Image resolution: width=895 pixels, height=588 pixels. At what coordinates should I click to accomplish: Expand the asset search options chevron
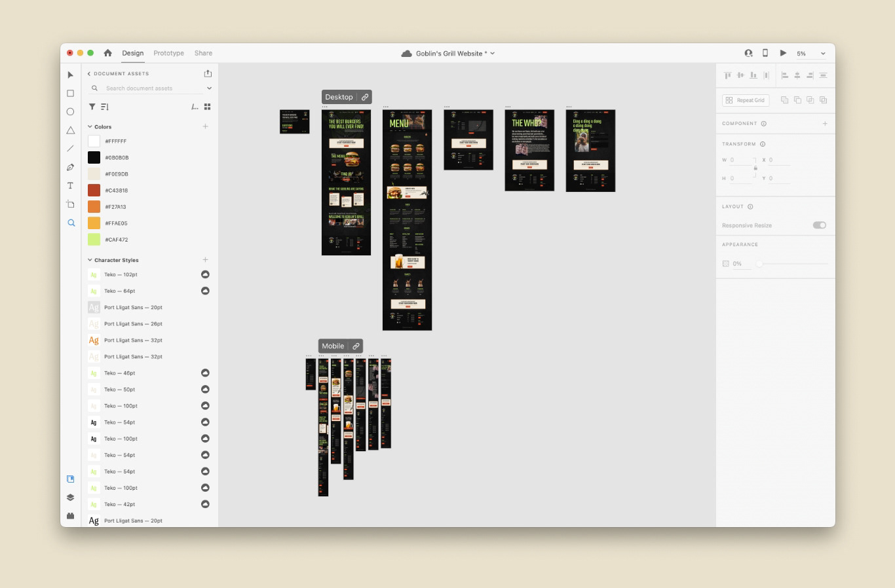click(x=209, y=88)
